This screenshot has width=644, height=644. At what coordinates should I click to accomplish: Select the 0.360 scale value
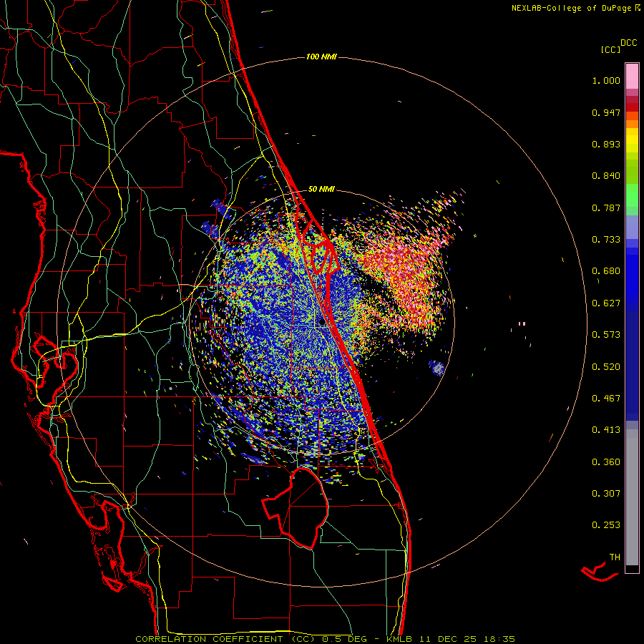coord(606,462)
